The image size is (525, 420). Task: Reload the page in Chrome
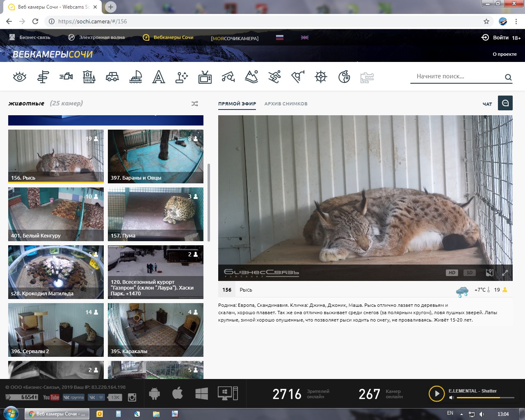coord(35,21)
